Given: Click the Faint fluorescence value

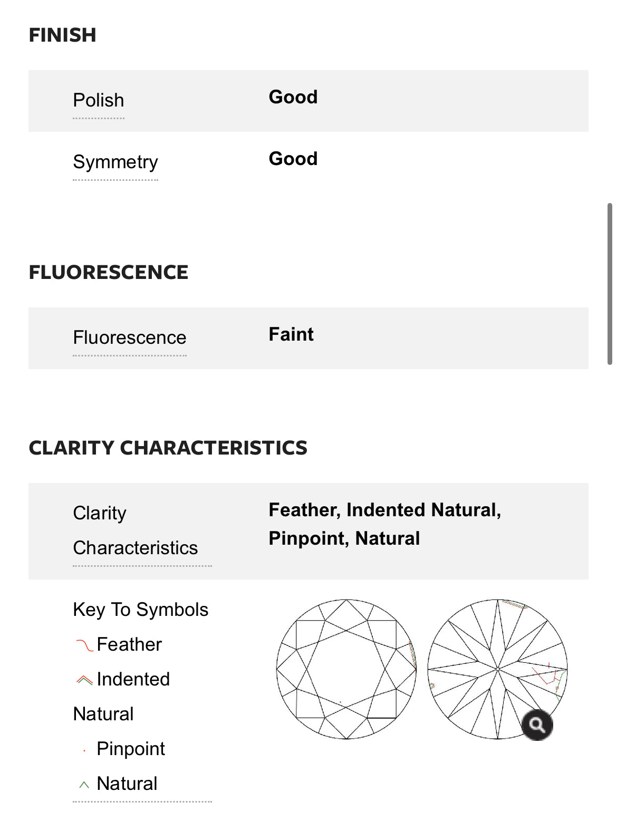Looking at the screenshot, I should click(x=291, y=334).
